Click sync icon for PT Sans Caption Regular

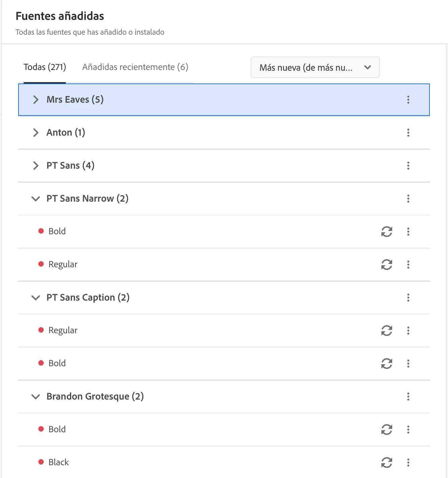[387, 331]
